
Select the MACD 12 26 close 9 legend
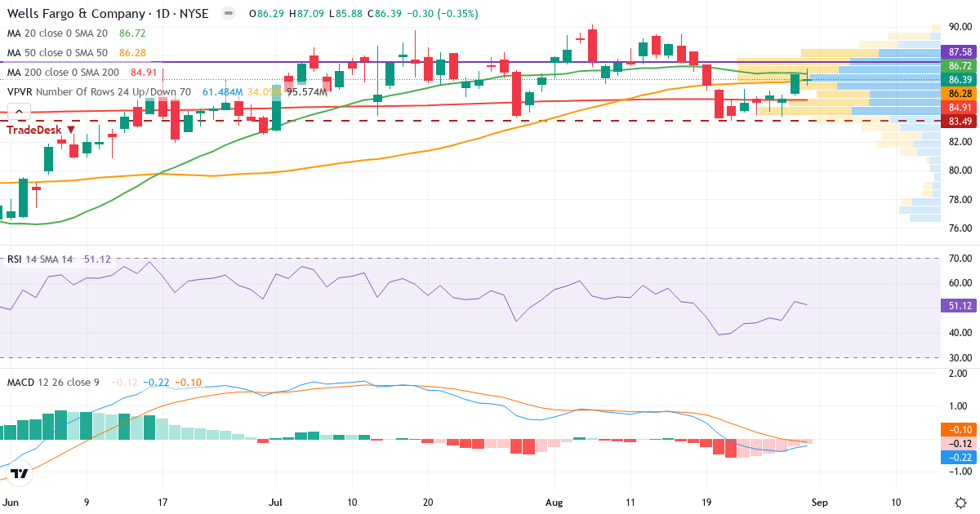55,382
